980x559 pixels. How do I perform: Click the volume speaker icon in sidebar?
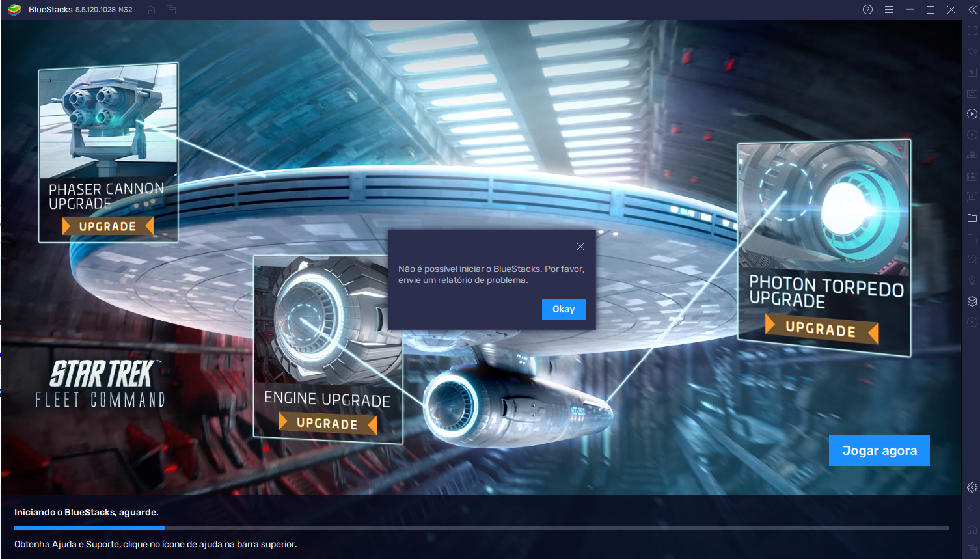click(972, 51)
